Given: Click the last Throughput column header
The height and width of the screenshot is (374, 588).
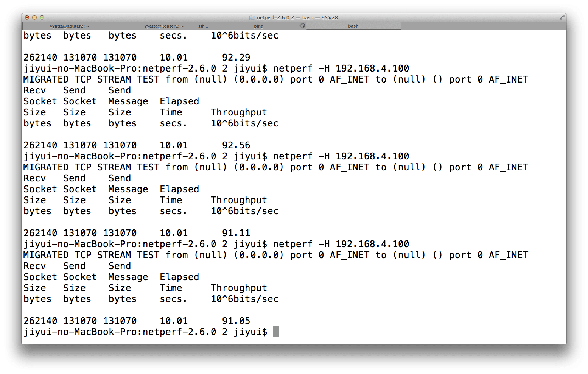Looking at the screenshot, I should pos(239,288).
